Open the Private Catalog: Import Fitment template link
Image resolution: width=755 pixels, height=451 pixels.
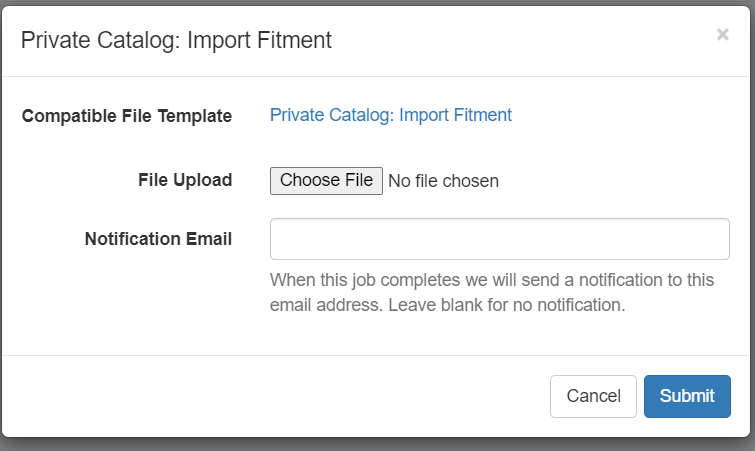point(391,115)
